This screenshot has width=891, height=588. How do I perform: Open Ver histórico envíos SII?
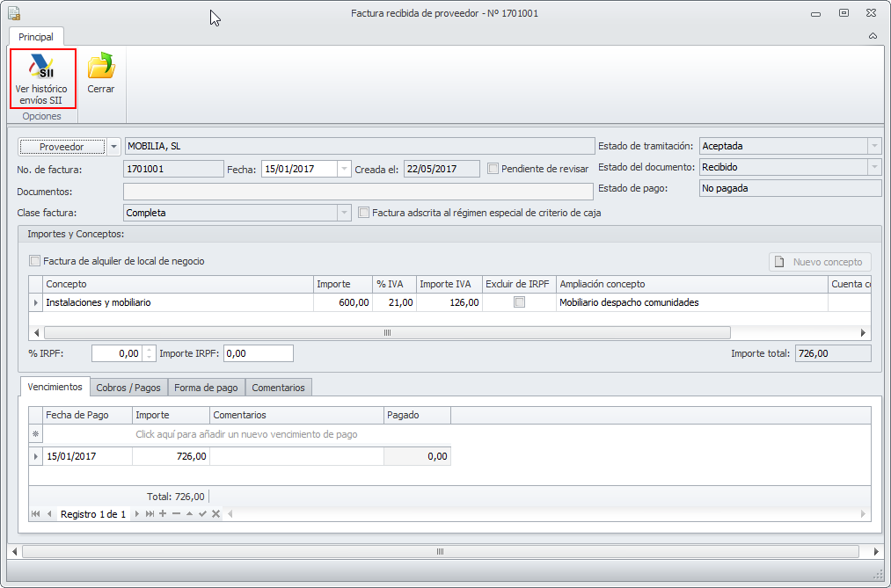coord(42,78)
